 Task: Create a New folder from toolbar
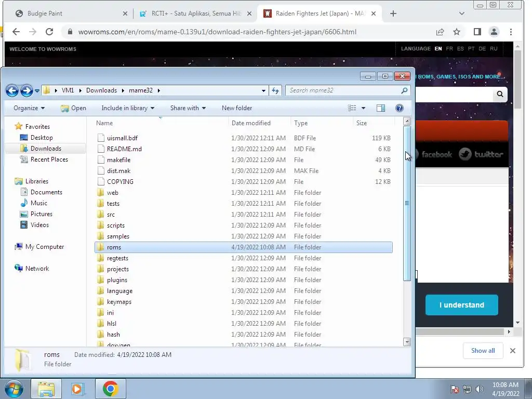point(237,108)
